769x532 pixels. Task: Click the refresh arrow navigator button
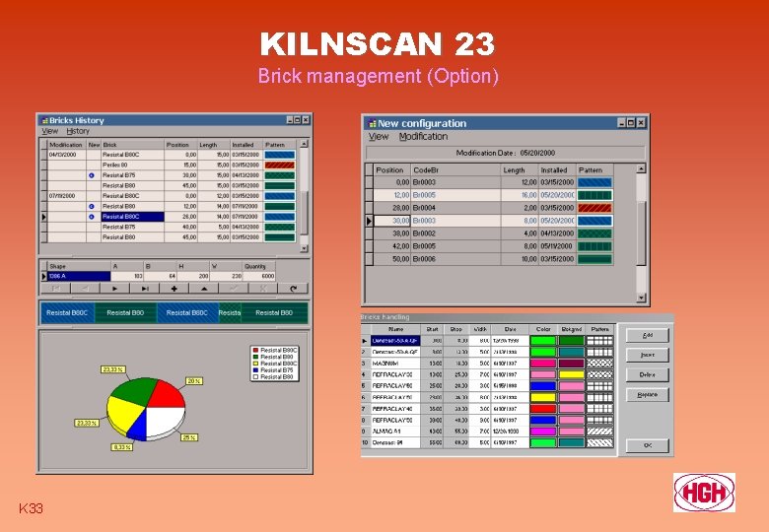(293, 289)
